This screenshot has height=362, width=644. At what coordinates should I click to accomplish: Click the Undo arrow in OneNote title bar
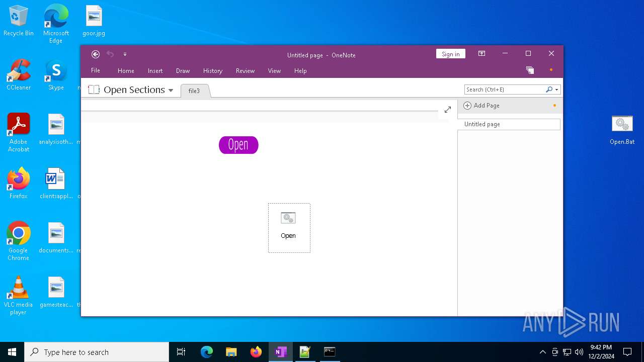point(110,54)
